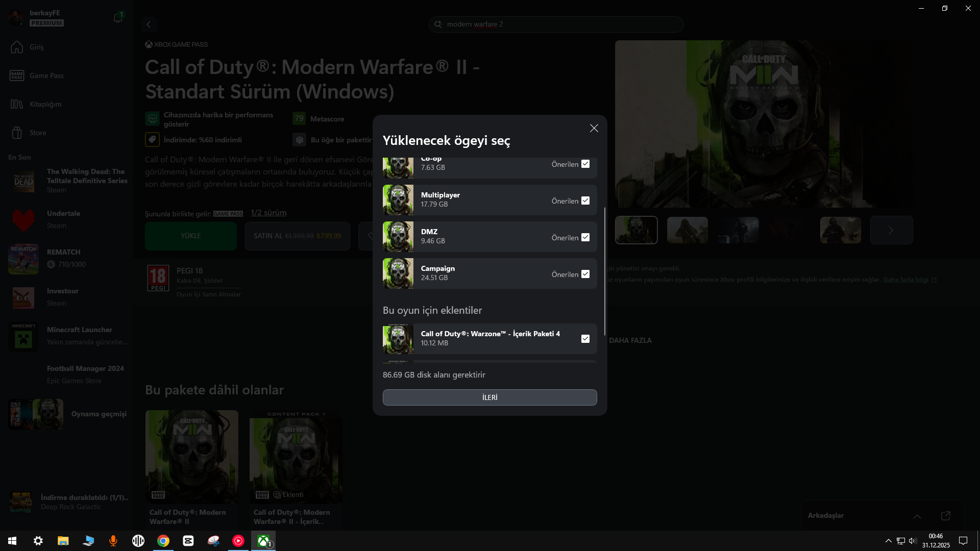Open the Snipping Tool in the taskbar

point(213,541)
